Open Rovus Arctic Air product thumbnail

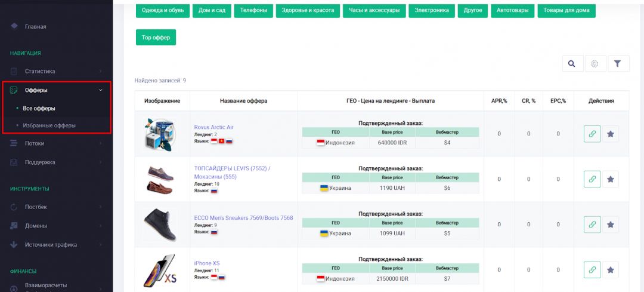[x=160, y=134]
